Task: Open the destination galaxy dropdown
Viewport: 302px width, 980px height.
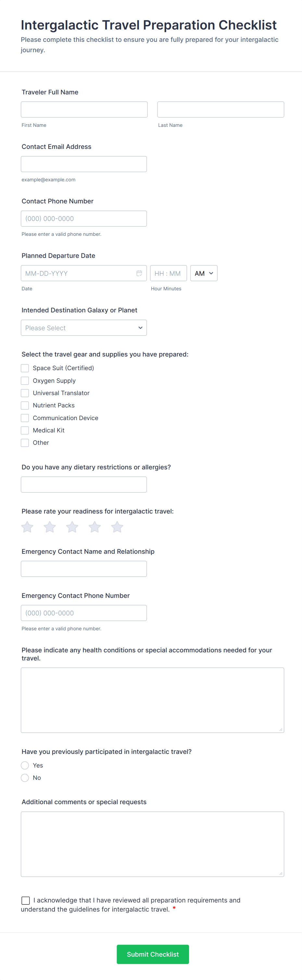Action: (x=84, y=328)
